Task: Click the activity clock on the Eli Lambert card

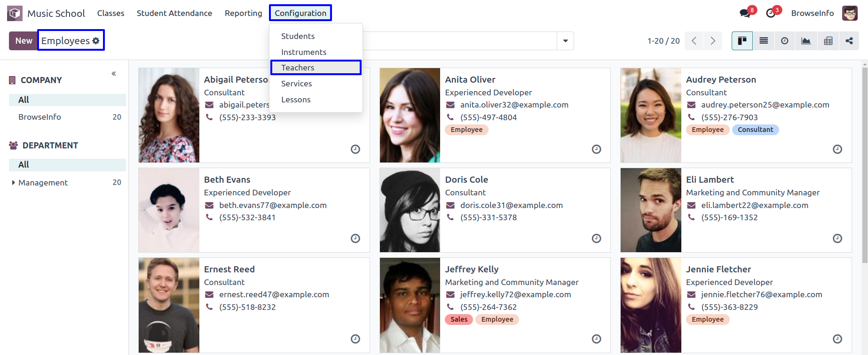Action: point(837,239)
